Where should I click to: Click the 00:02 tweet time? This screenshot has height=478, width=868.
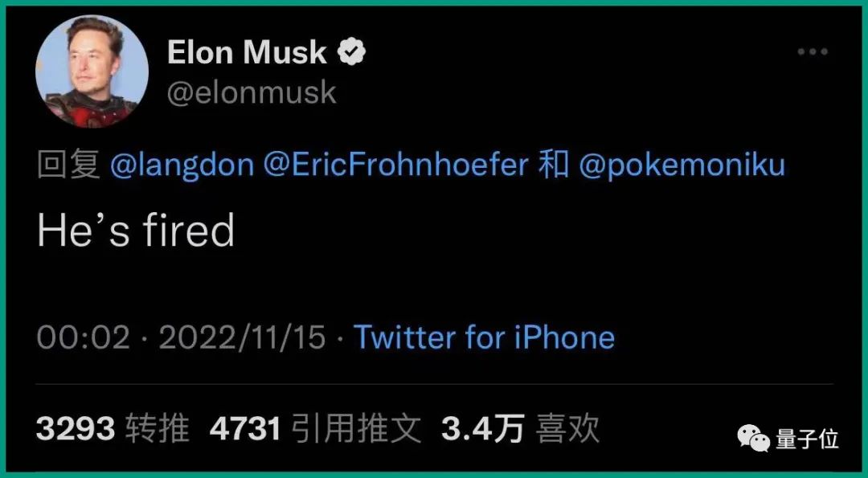(x=83, y=337)
